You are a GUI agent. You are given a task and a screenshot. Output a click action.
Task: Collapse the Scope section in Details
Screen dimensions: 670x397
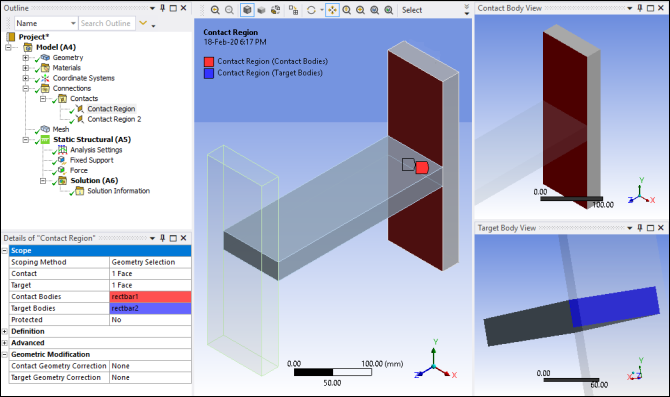(x=5, y=251)
